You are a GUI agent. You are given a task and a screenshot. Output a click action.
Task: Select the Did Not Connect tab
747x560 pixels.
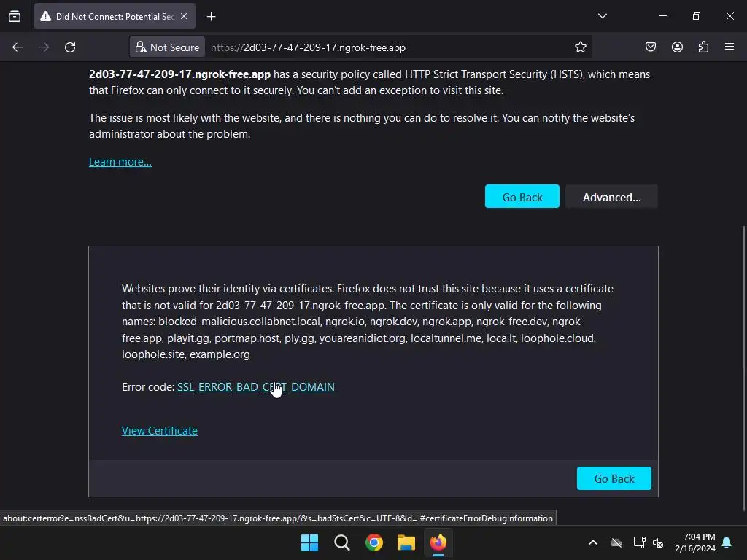coord(115,16)
